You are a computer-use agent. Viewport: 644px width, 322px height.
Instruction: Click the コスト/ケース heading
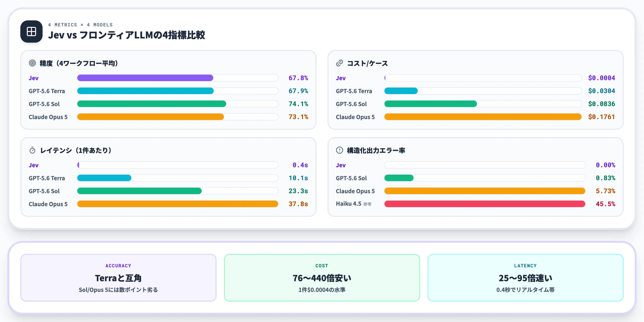click(x=367, y=63)
